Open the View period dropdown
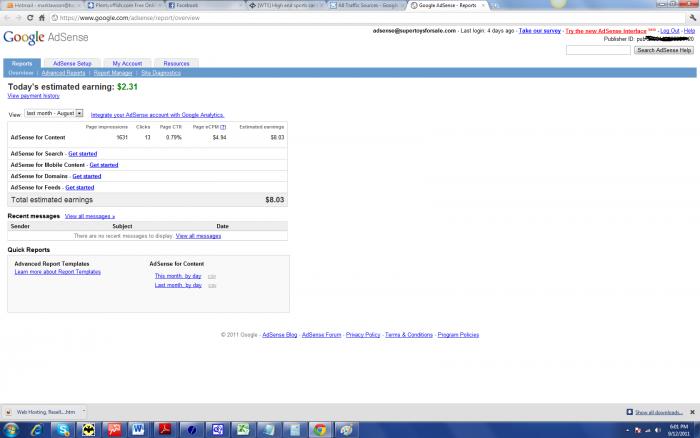This screenshot has width=700, height=438. click(54, 113)
